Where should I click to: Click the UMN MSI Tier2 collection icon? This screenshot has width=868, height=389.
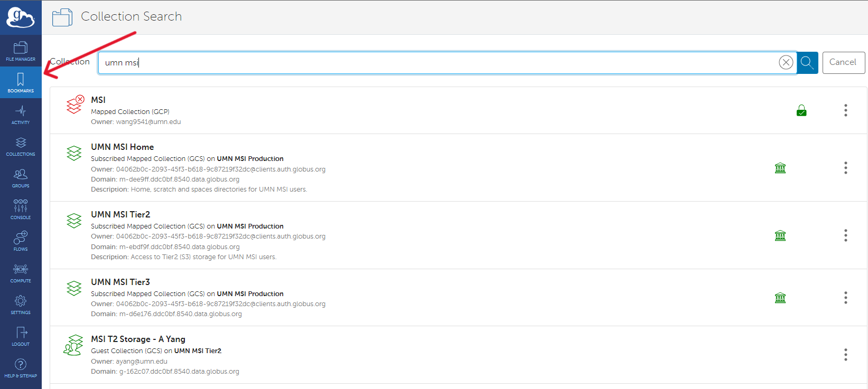[x=74, y=221]
